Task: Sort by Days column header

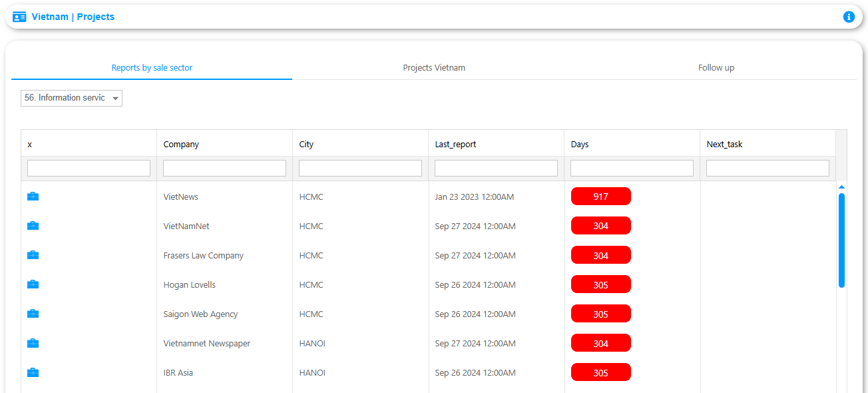Action: click(x=632, y=144)
